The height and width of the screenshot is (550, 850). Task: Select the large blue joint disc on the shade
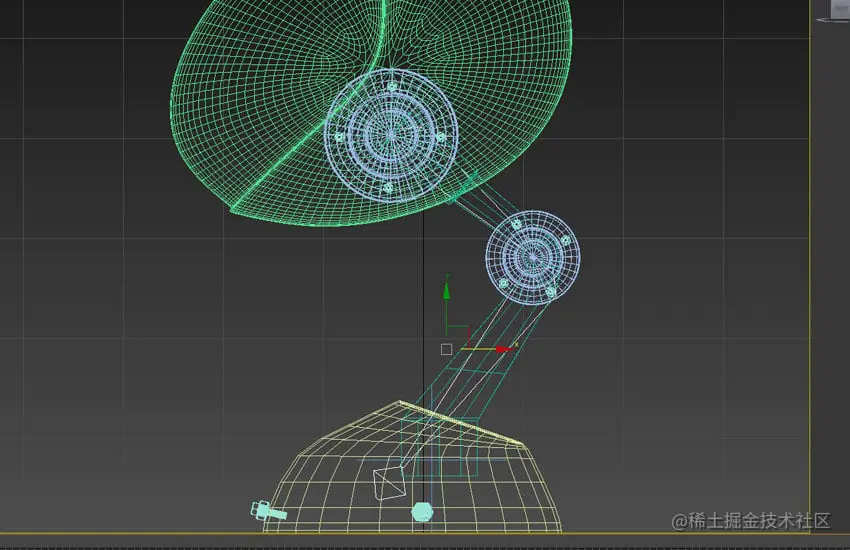pos(391,135)
